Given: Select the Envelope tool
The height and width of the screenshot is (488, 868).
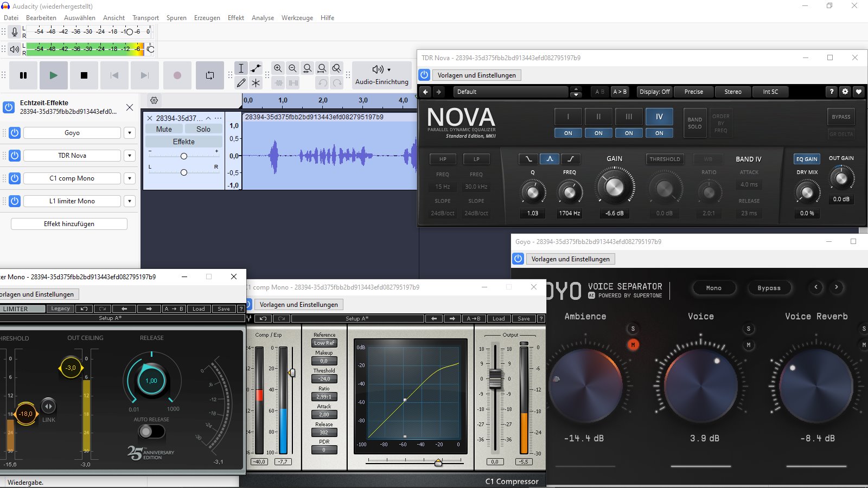Looking at the screenshot, I should pos(256,68).
